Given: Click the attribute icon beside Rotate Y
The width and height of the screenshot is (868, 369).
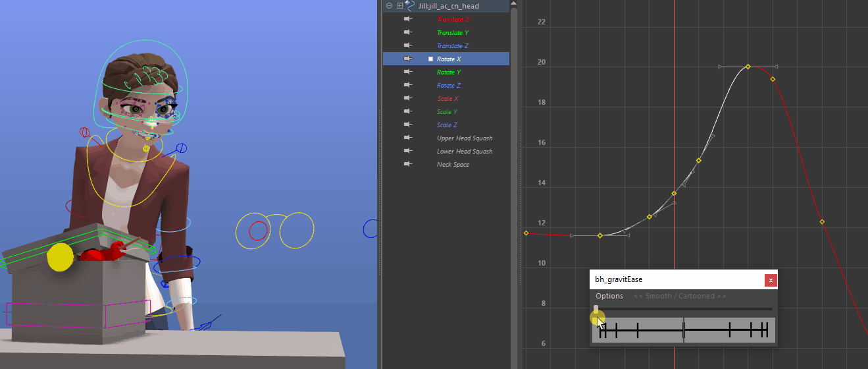Looking at the screenshot, I should click(x=408, y=72).
